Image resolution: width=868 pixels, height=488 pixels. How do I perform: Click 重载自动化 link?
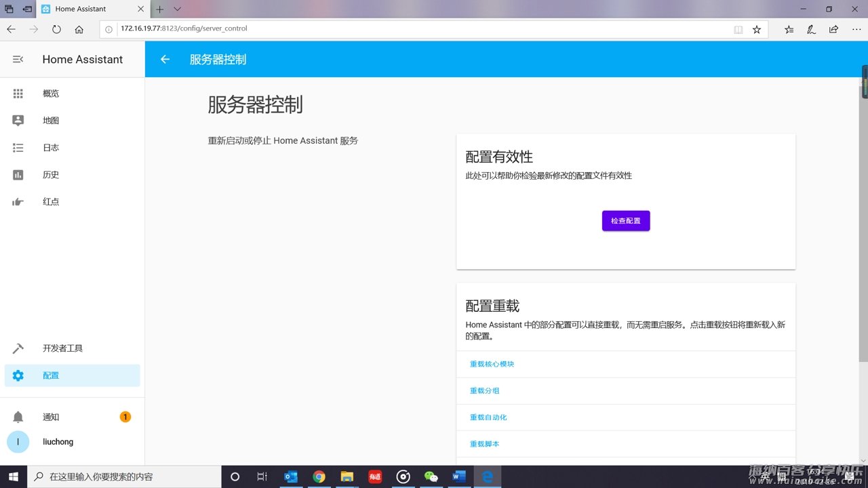tap(488, 418)
